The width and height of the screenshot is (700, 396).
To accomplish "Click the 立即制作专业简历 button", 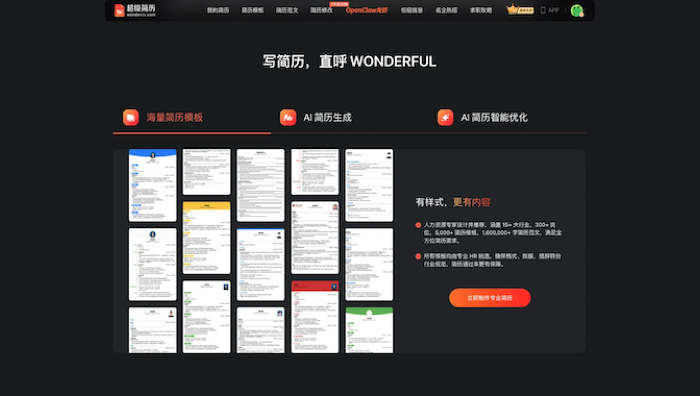I will 490,298.
